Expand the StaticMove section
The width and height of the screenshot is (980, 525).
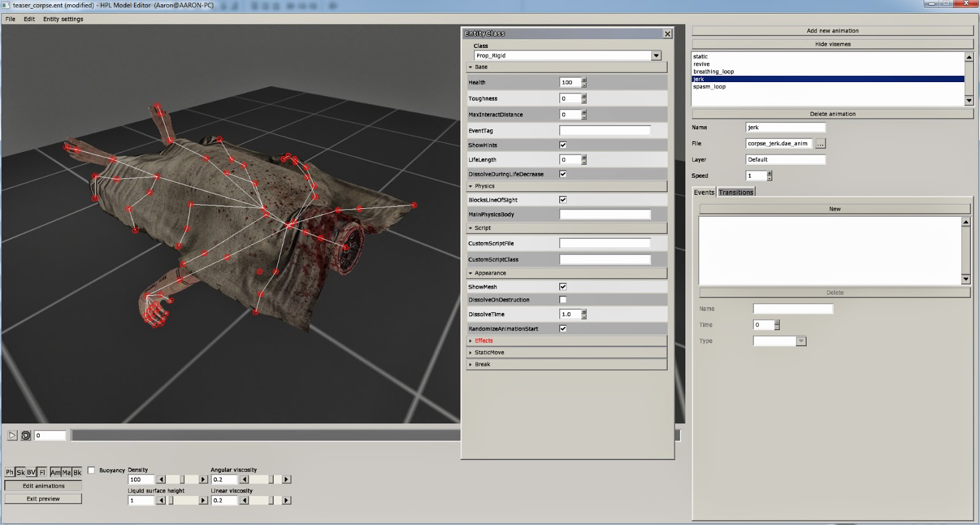click(x=567, y=353)
